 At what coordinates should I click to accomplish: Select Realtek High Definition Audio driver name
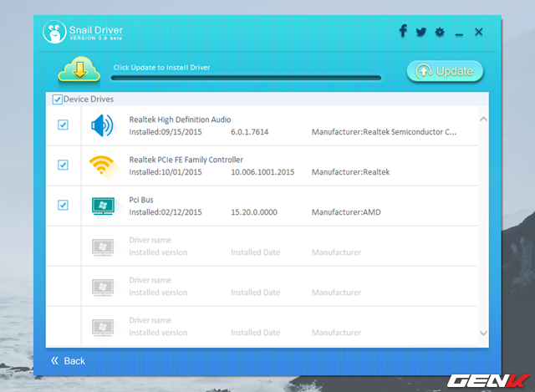click(180, 120)
